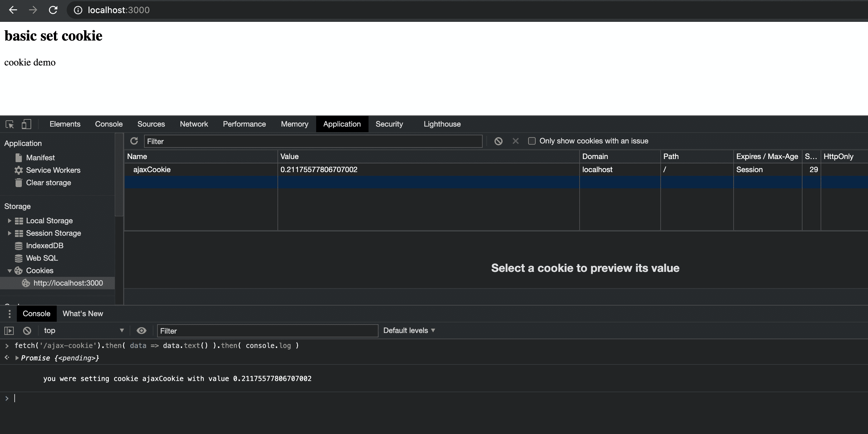The width and height of the screenshot is (868, 434).
Task: Expand the Promise pending result
Action: (x=17, y=358)
